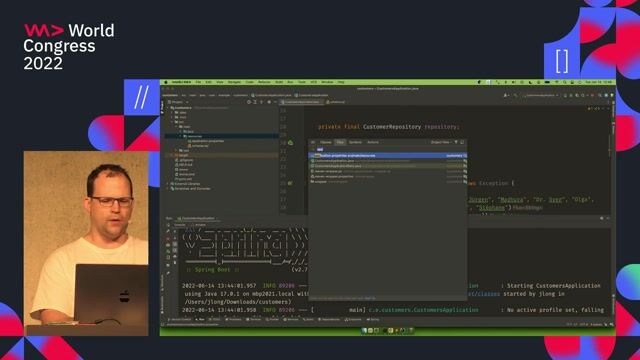
Task: Select CustomersApplicationTests.java search result
Action: point(388,166)
